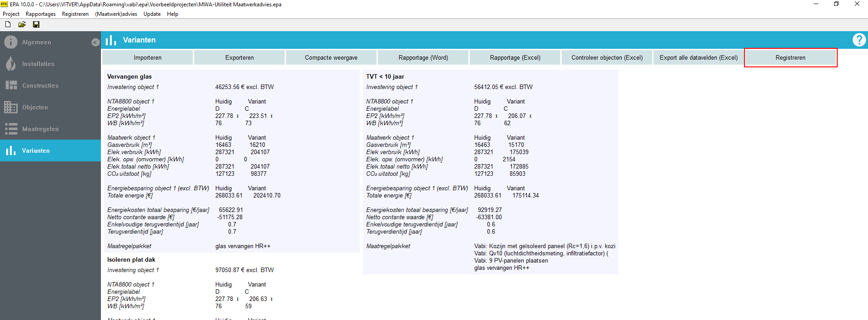Click the Rapportage (Word) button
This screenshot has width=868, height=320.
423,57
